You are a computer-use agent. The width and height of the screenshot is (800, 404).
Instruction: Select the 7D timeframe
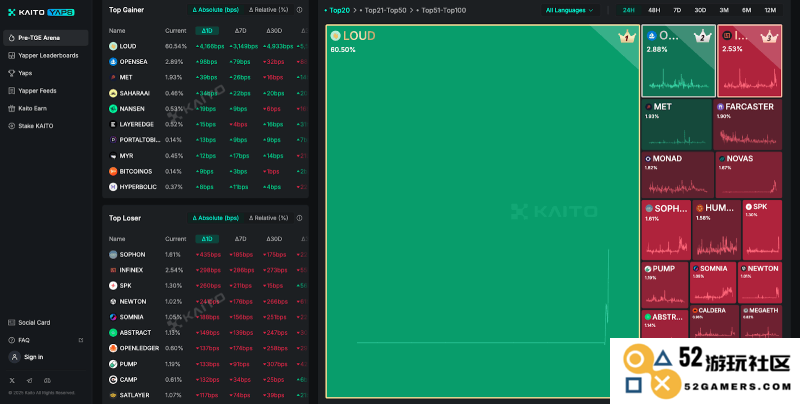[x=677, y=10]
